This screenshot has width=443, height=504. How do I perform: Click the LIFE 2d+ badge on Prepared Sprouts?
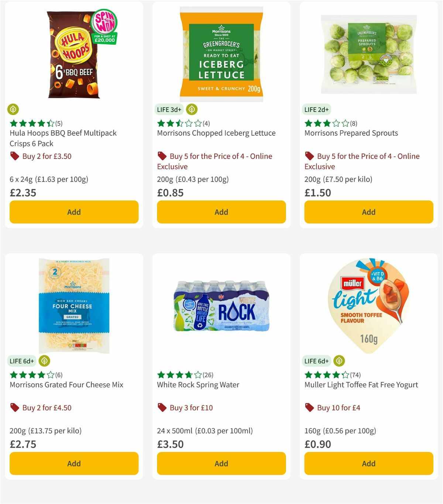click(x=316, y=109)
